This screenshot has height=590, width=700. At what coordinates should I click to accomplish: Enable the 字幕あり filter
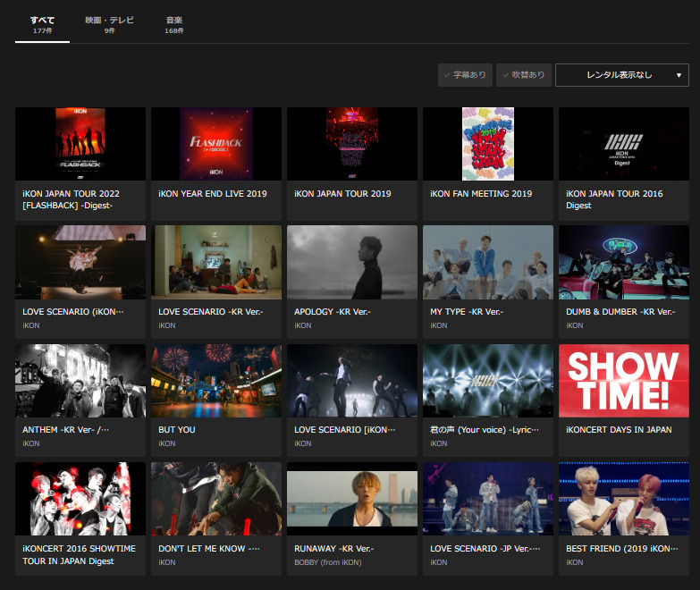click(x=465, y=75)
